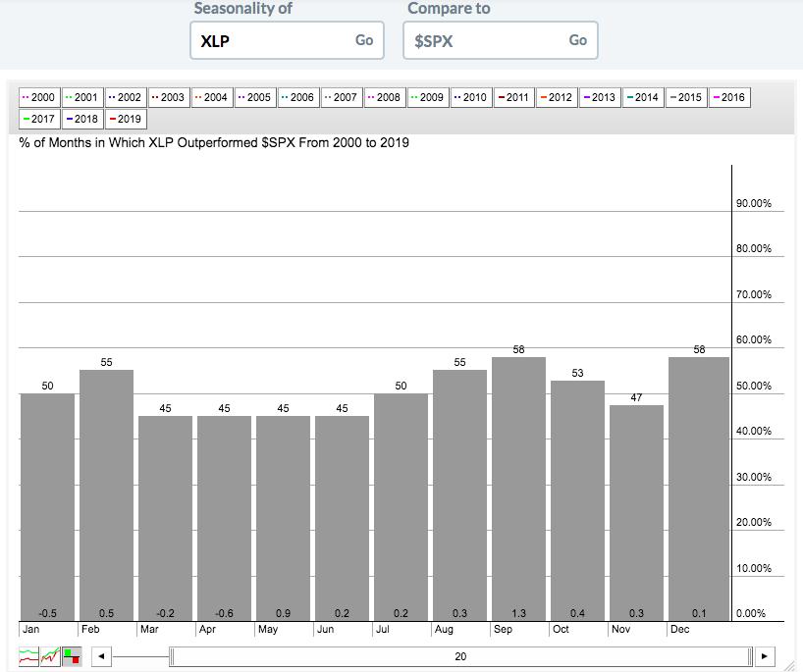Image resolution: width=803 pixels, height=672 pixels.
Task: Toggle the 2003 year legend
Action: 169,97
